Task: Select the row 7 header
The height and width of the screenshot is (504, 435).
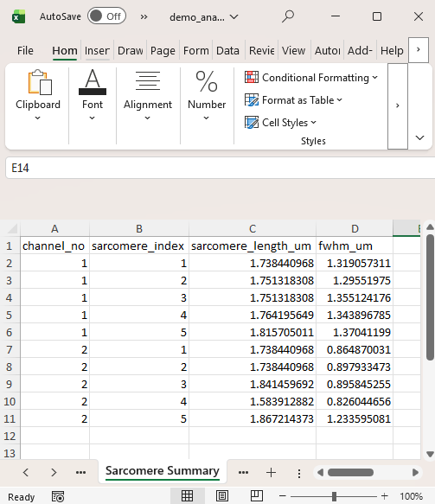Action: (x=10, y=349)
